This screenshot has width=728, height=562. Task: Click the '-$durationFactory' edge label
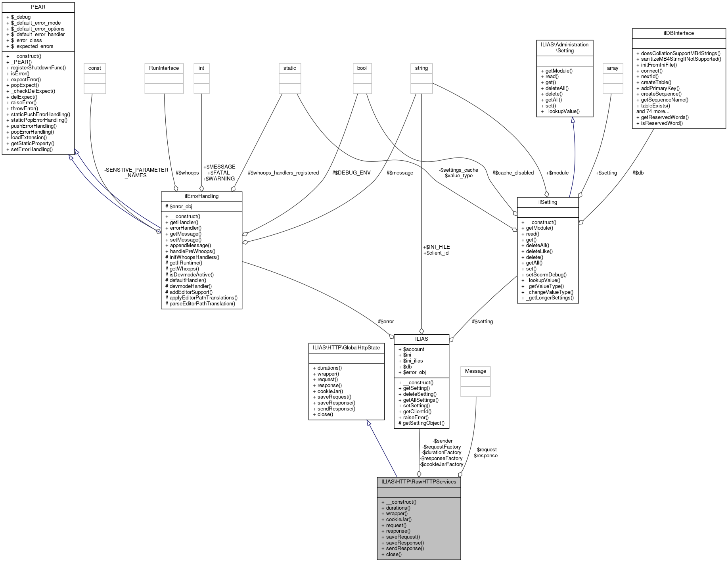442,453
